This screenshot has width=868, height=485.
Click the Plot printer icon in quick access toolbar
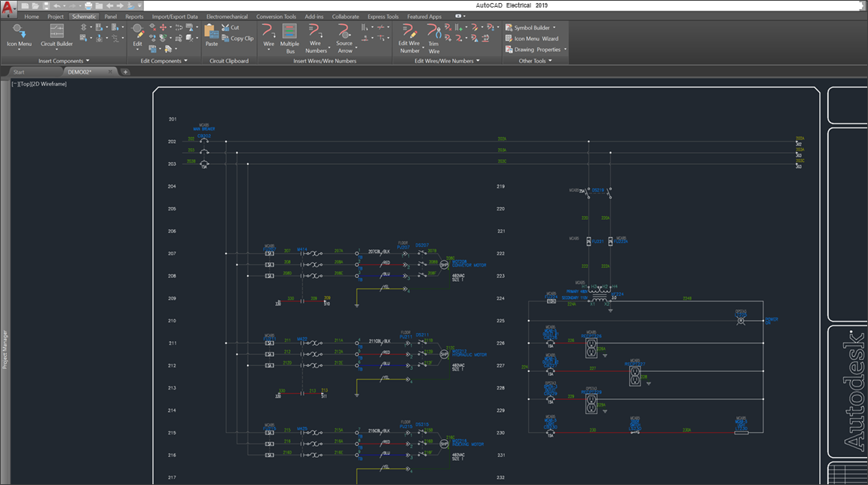[x=89, y=5]
